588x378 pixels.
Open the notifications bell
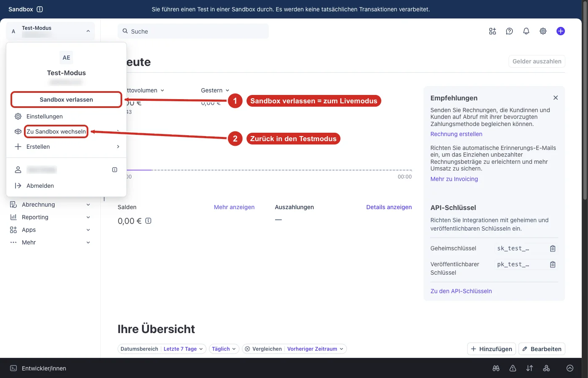[526, 31]
